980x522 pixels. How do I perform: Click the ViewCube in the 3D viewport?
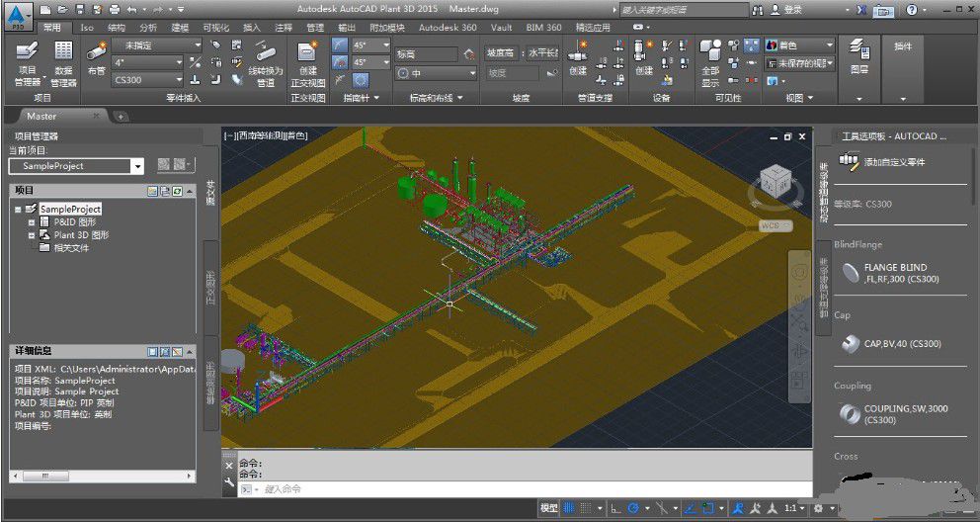pyautogui.click(x=776, y=179)
